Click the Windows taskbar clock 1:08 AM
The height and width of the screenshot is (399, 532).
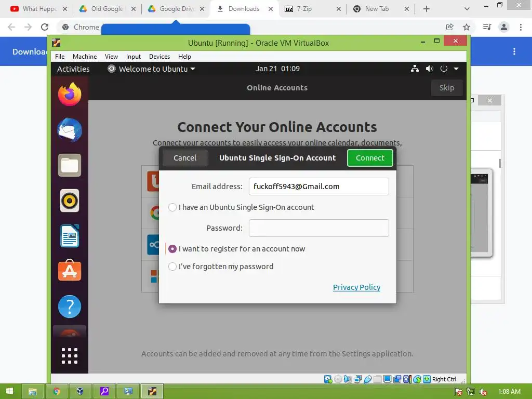click(x=509, y=392)
